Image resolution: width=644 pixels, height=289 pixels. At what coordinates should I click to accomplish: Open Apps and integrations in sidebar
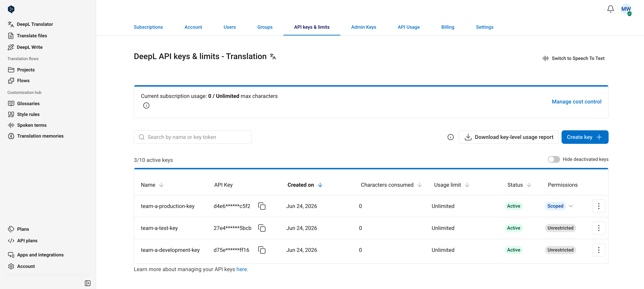pyautogui.click(x=36, y=255)
